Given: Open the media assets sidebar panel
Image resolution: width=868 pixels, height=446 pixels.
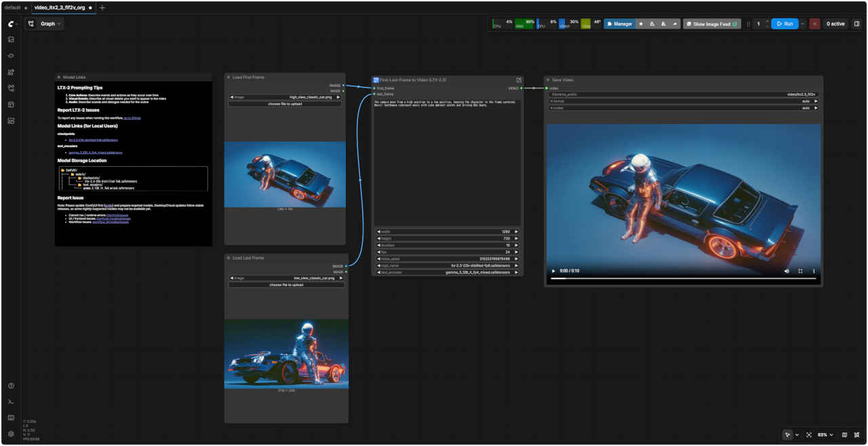Looking at the screenshot, I should coord(11,39).
